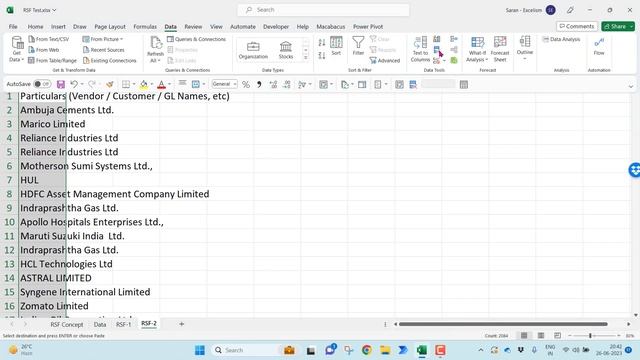
Task: Expand the Outline group
Action: tap(525, 47)
